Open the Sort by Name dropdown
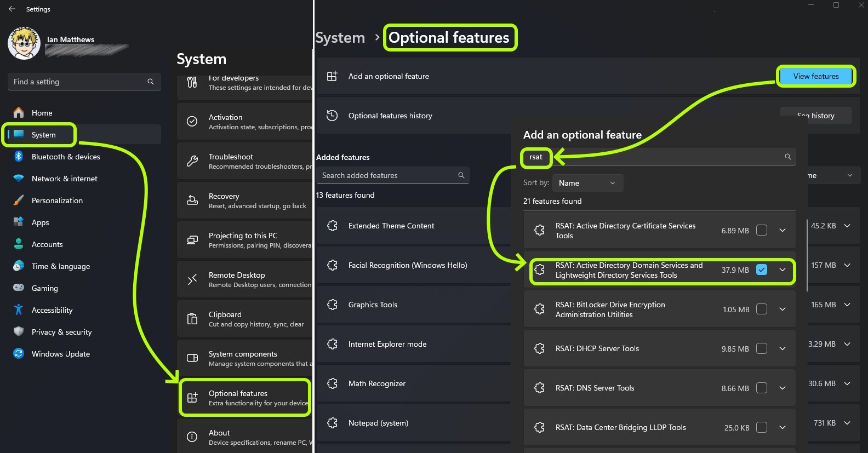Screen dimensions: 868x453 [587, 183]
